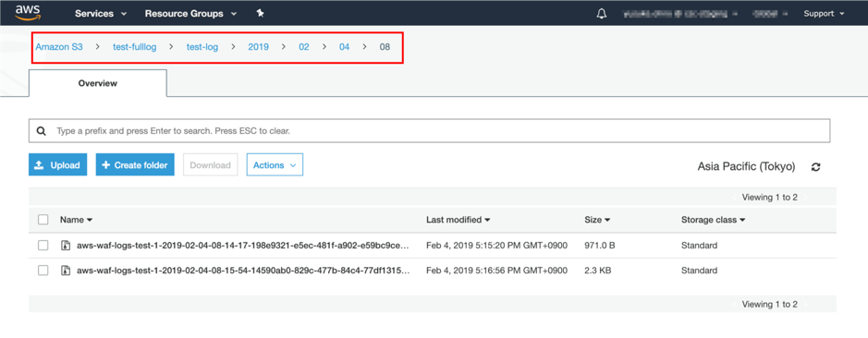Image resolution: width=868 pixels, height=338 pixels.
Task: Navigate to test-fulllog breadcrumb link
Action: tap(135, 47)
